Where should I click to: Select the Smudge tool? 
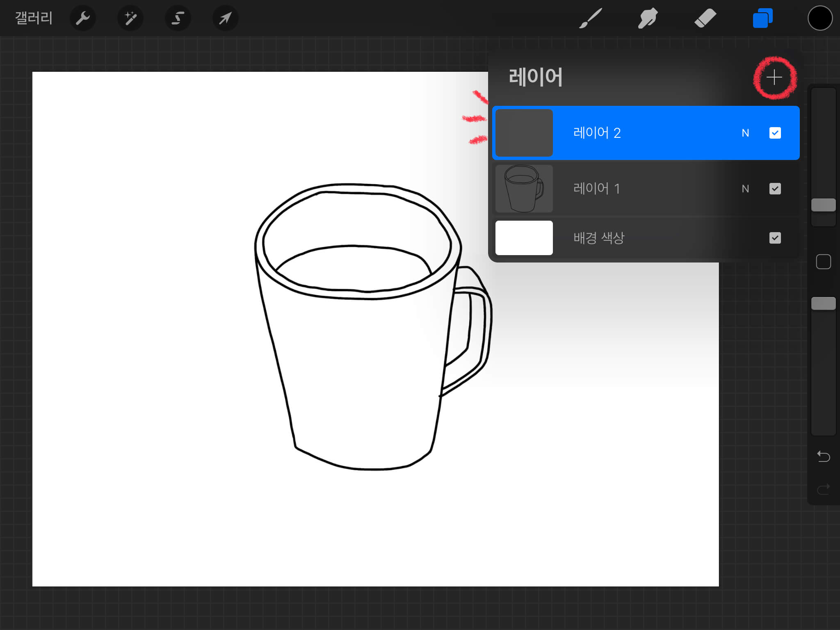(648, 18)
